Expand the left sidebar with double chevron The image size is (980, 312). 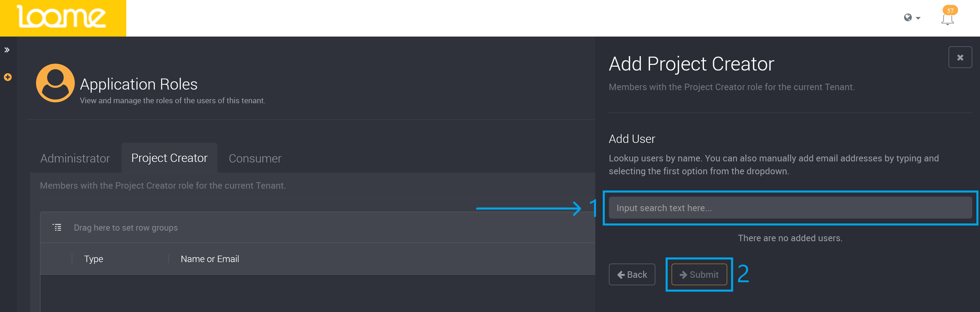pyautogui.click(x=7, y=50)
